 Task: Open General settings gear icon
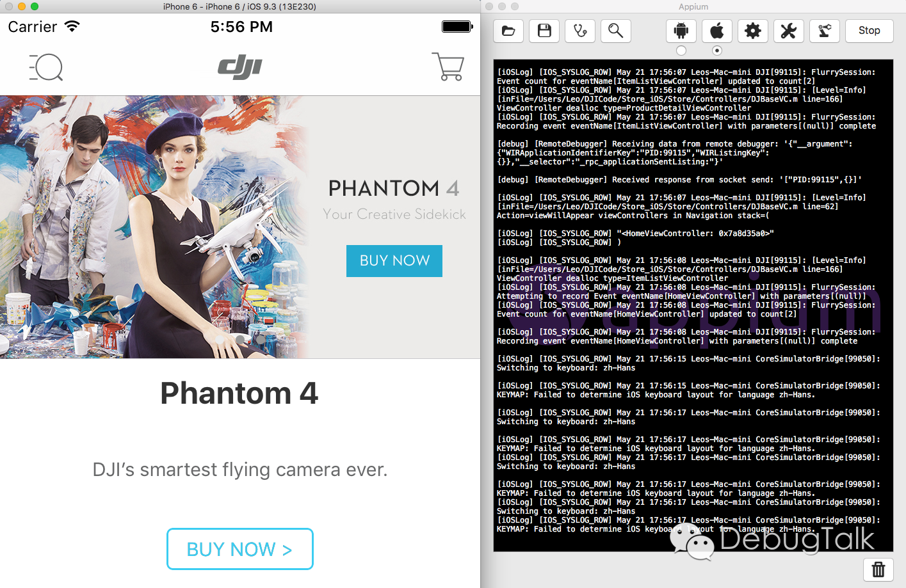click(x=753, y=31)
